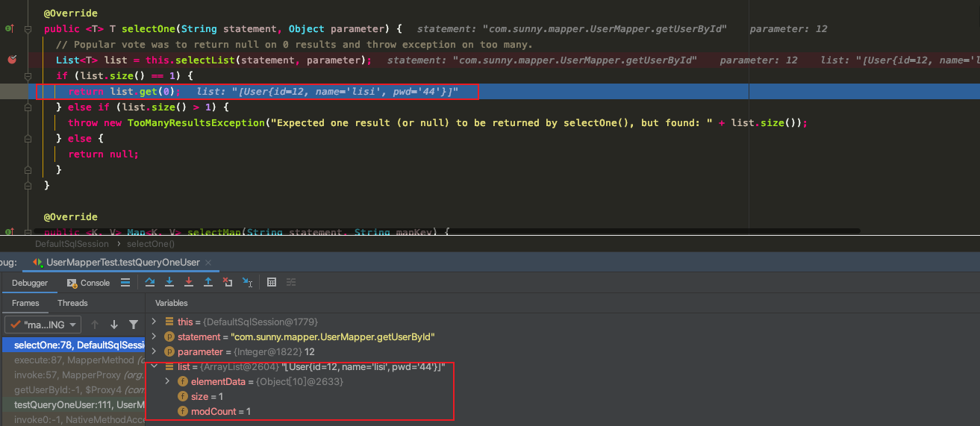The width and height of the screenshot is (980, 426).
Task: Click the previous frame up arrow
Action: click(95, 325)
